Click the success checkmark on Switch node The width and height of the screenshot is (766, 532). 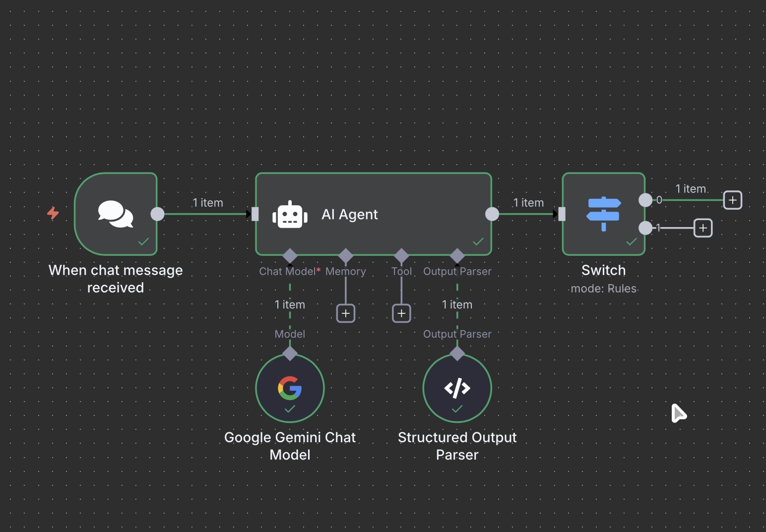(x=631, y=241)
